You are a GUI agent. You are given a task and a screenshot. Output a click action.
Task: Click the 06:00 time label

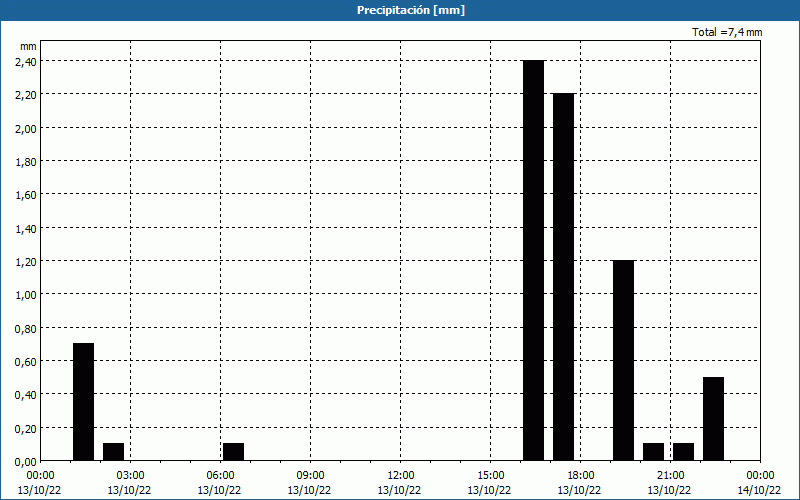(220, 476)
